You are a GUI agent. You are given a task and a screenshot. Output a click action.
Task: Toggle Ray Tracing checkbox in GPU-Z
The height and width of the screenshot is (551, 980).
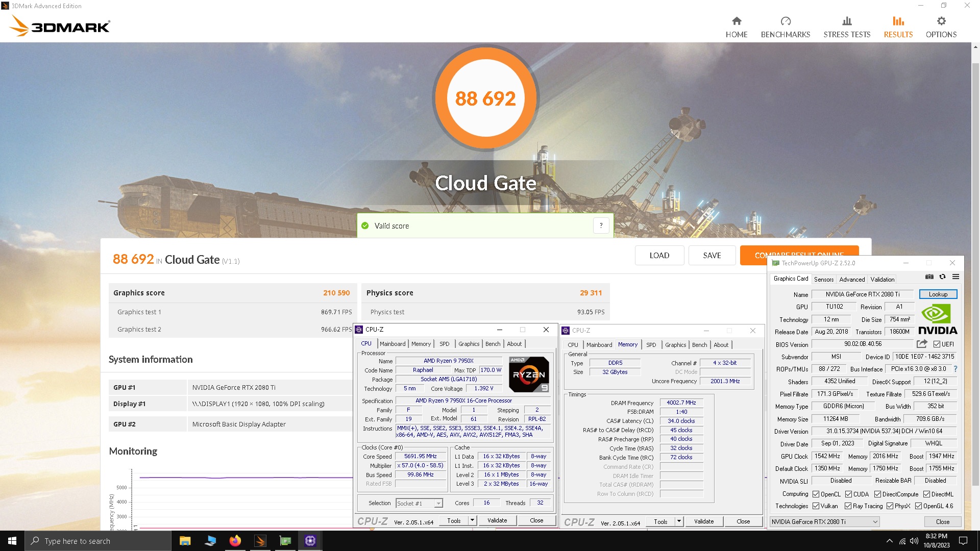click(x=848, y=506)
